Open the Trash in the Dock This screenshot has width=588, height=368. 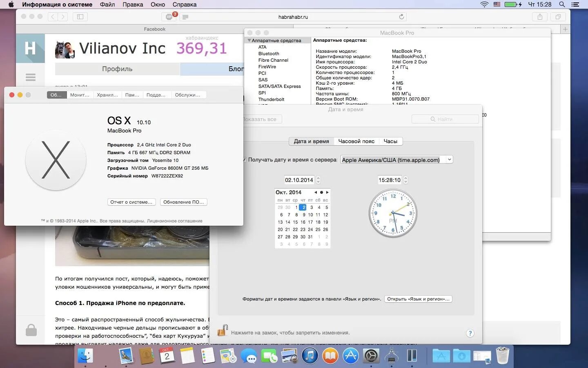coord(503,356)
